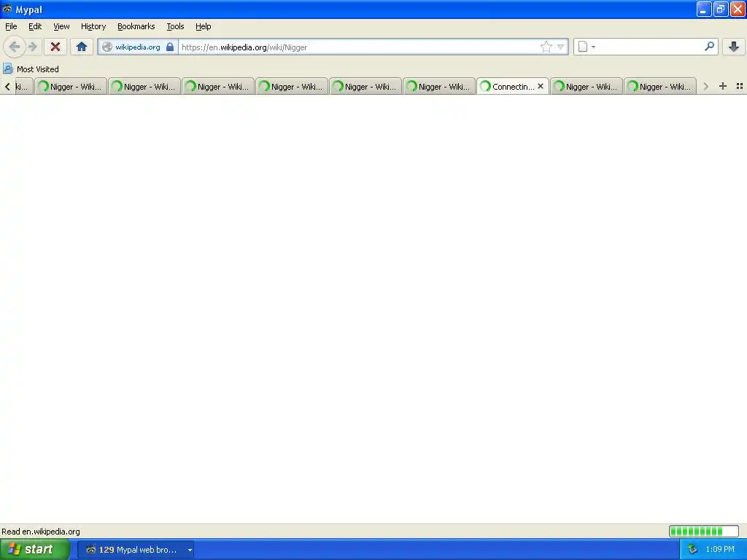Viewport: 747px width, 560px height.
Task: Open the File menu
Action: point(11,26)
